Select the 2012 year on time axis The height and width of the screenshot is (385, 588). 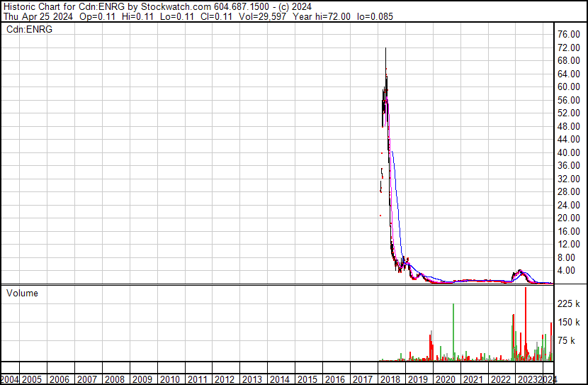[x=223, y=379]
